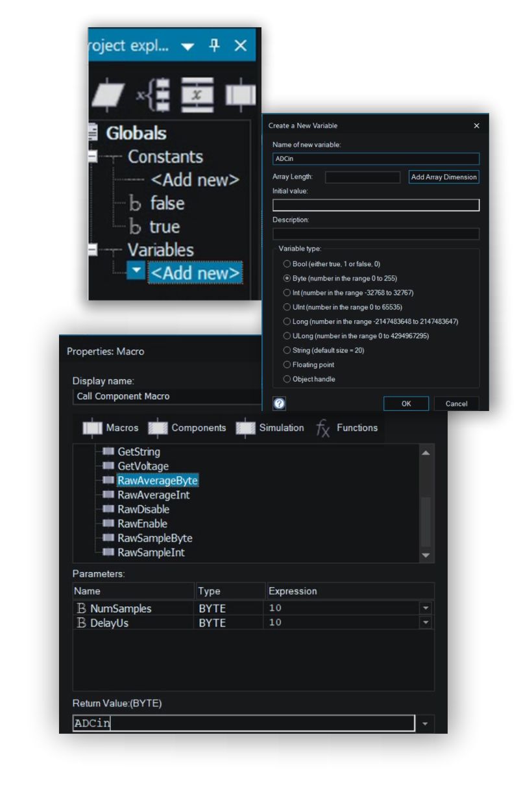Click the Initial value input field
Image resolution: width=532 pixels, height=798 pixels.
pyautogui.click(x=376, y=205)
